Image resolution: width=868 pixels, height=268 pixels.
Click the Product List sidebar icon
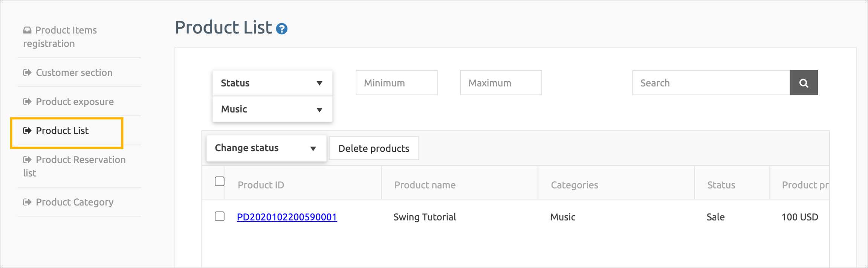click(27, 131)
